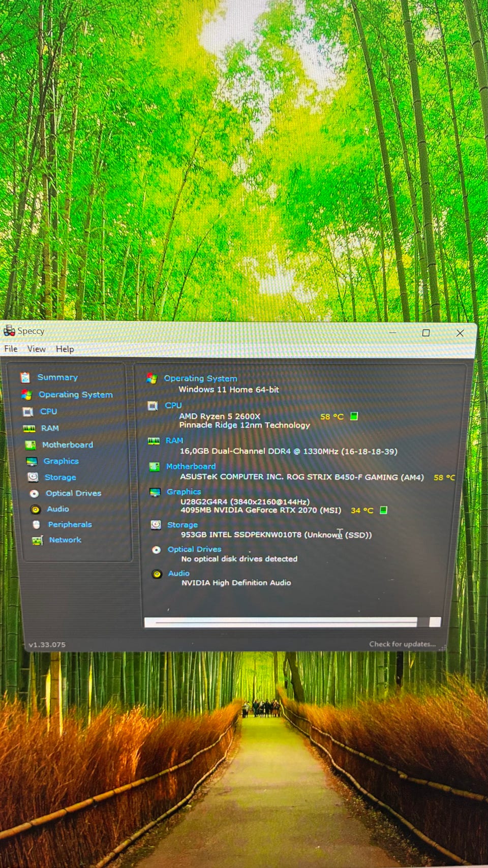Click the RAM stick icon in sidebar
488x868 pixels.
(29, 429)
